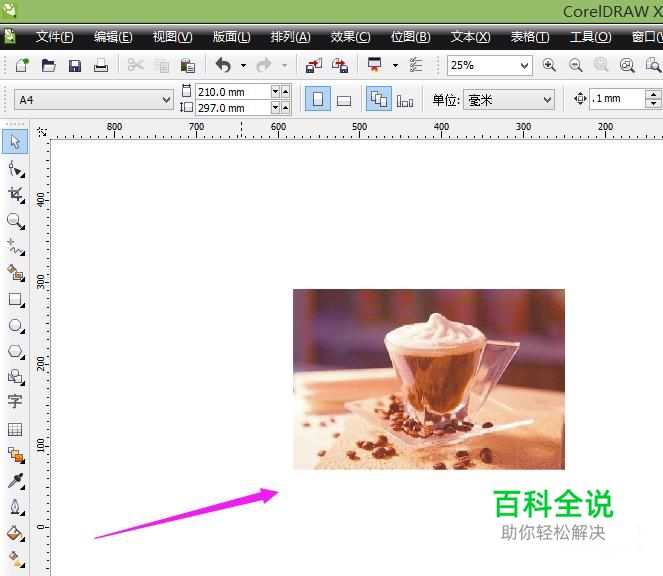Viewport: 663px width, 576px height.
Task: Click the ruler origin corner icon
Action: tap(42, 132)
